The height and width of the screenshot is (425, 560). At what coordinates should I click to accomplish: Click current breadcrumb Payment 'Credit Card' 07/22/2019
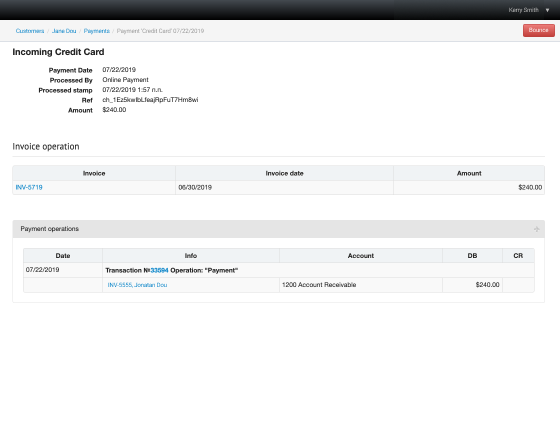click(x=160, y=31)
